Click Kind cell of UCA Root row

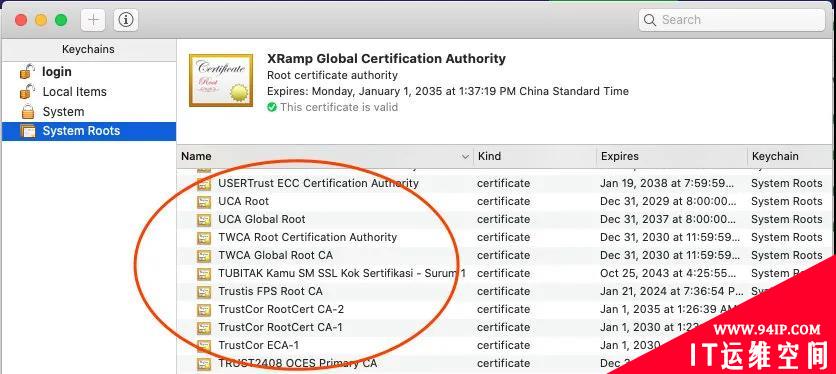pos(503,201)
